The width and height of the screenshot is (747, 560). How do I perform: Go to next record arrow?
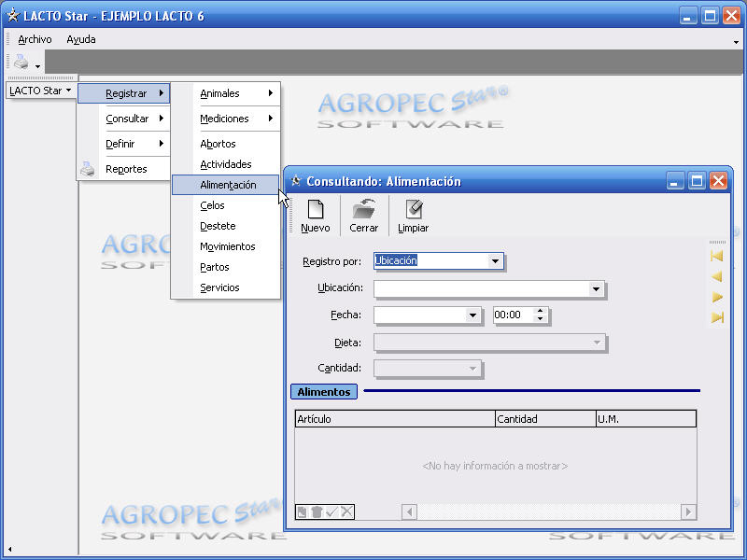(716, 297)
